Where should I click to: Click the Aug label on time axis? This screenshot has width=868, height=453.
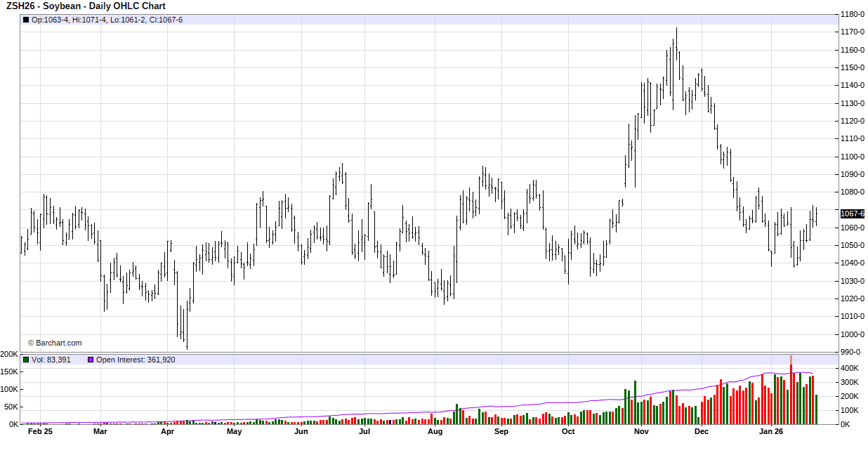435,432
